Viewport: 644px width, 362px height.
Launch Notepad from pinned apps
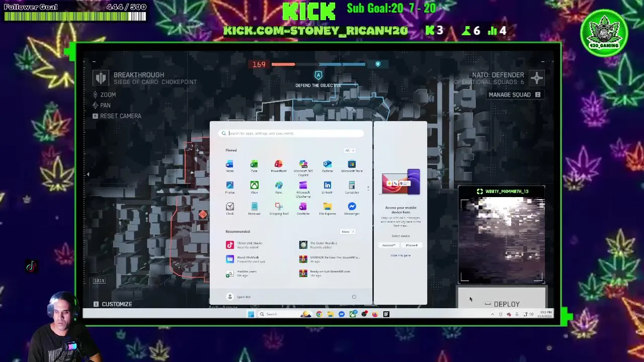click(254, 209)
